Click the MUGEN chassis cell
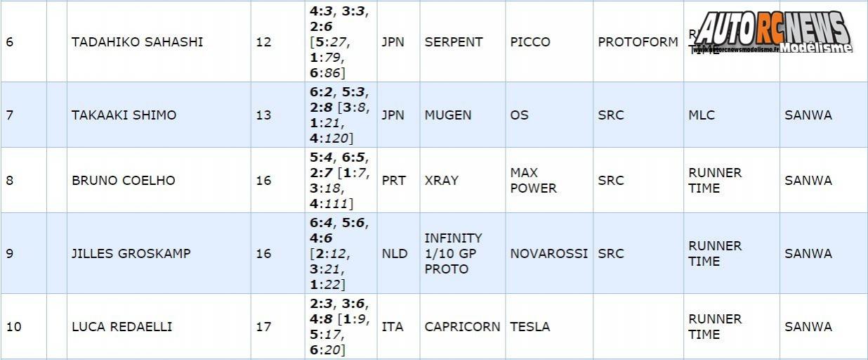Image resolution: width=868 pixels, height=360 pixels. tap(448, 115)
